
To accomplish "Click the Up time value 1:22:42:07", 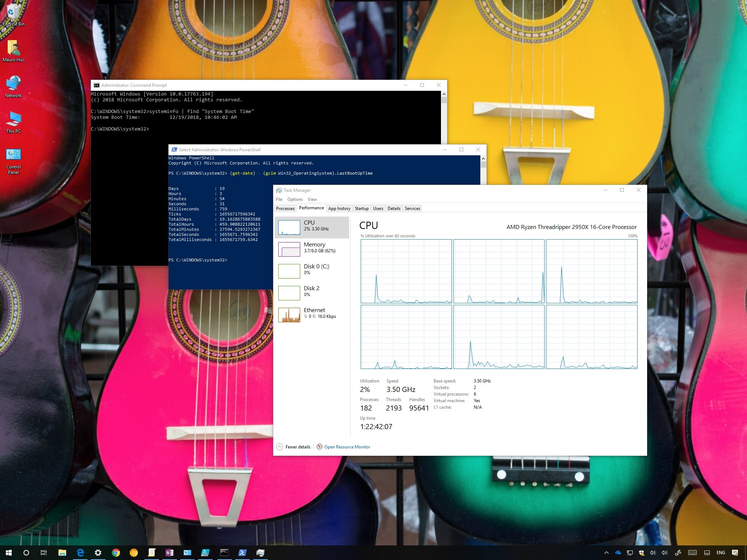I will (376, 427).
